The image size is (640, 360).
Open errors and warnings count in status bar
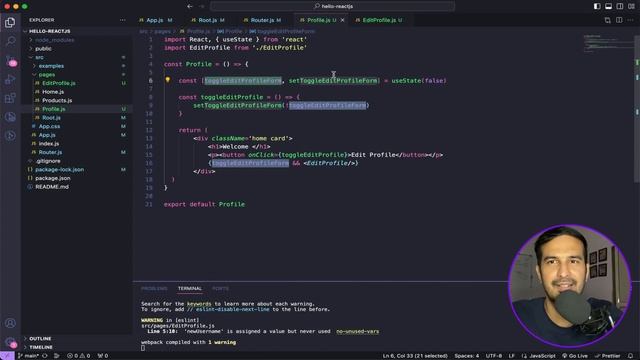click(x=78, y=356)
